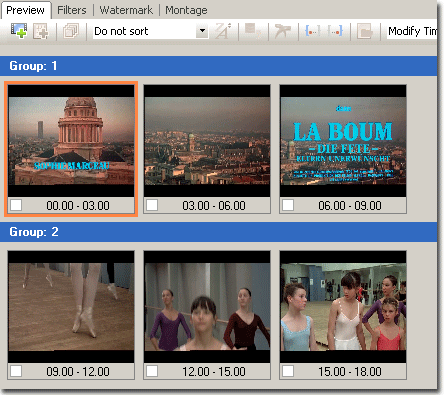The height and width of the screenshot is (395, 444).
Task: Check the box for clip 03.00 - 06.00
Action: coord(152,205)
